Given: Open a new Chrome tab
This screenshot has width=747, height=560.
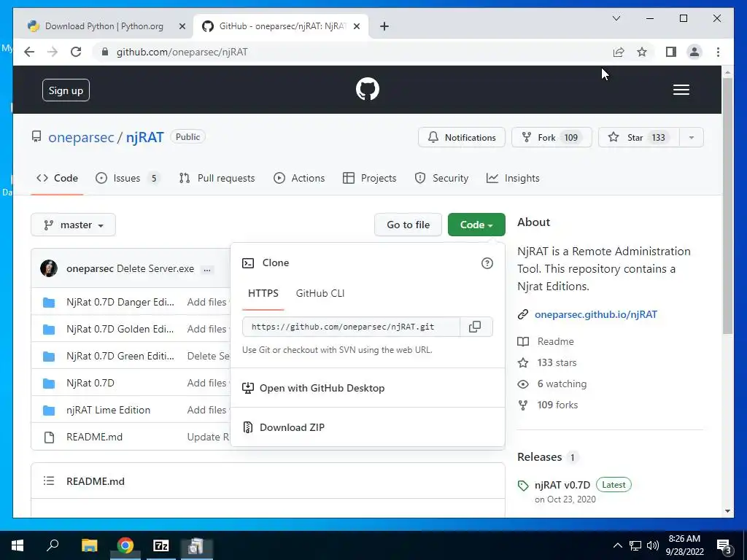Looking at the screenshot, I should coord(384,26).
